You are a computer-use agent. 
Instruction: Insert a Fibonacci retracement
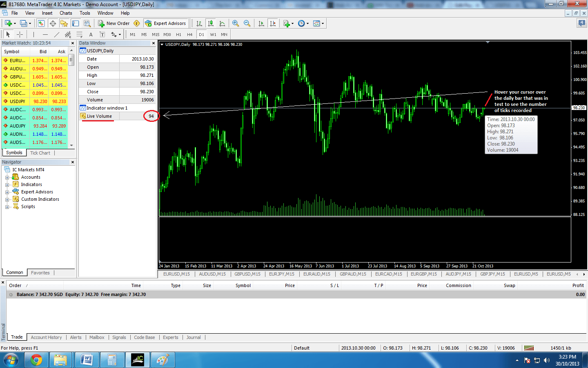78,34
